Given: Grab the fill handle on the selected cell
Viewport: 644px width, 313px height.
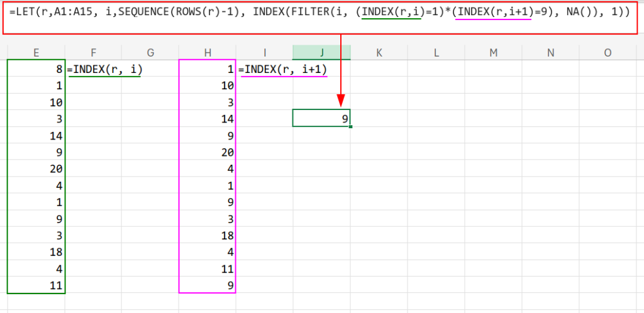Looking at the screenshot, I should coord(350,126).
